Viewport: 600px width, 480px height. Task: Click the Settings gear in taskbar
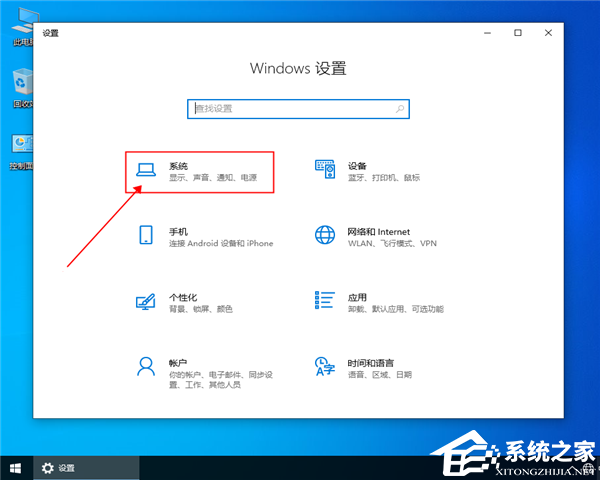48,468
